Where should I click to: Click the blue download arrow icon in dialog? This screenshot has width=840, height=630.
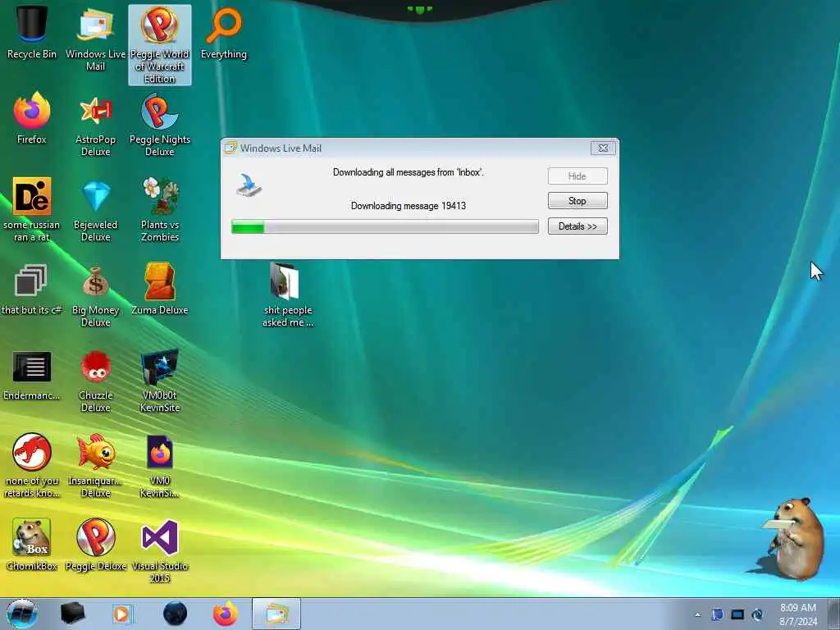point(249,185)
